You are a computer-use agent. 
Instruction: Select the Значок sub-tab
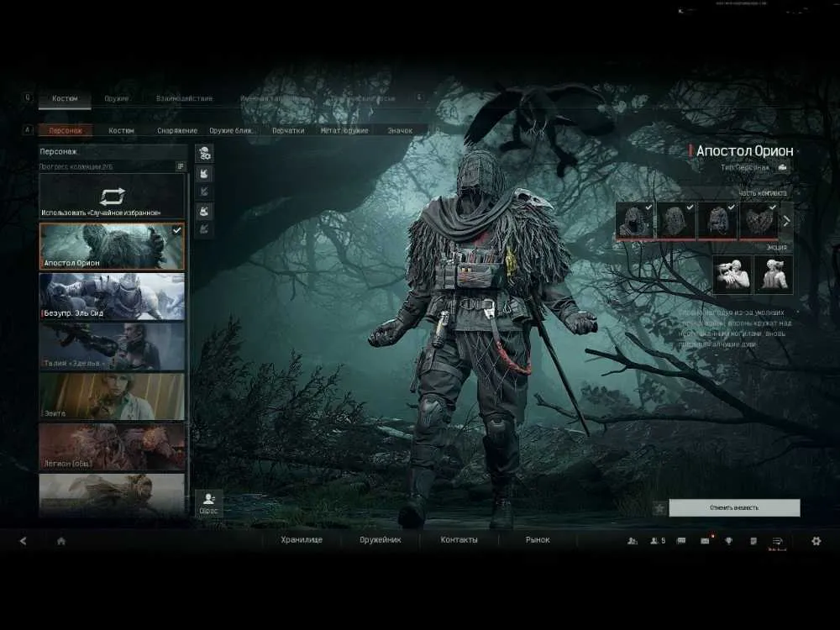400,130
